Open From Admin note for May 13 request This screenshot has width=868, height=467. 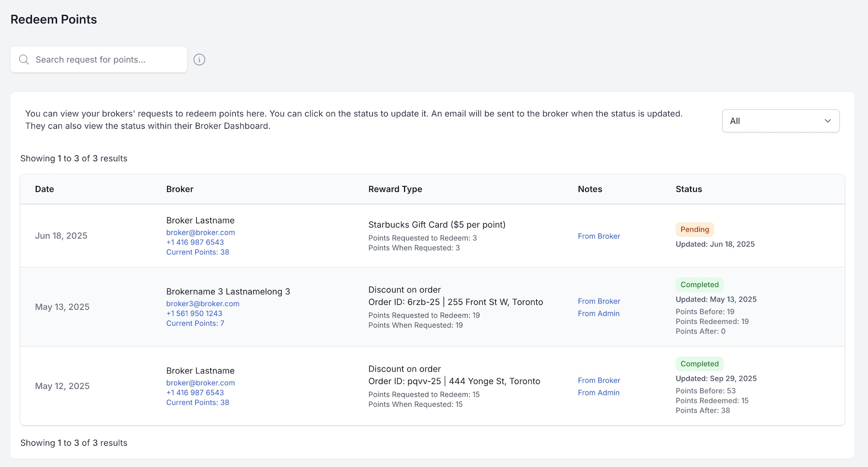pyautogui.click(x=598, y=314)
